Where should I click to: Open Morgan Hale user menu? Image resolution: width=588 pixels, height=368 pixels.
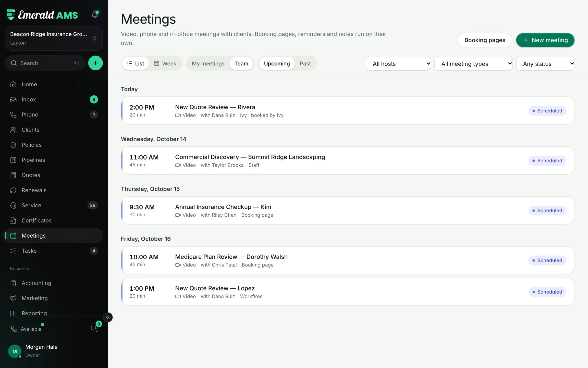(x=54, y=351)
